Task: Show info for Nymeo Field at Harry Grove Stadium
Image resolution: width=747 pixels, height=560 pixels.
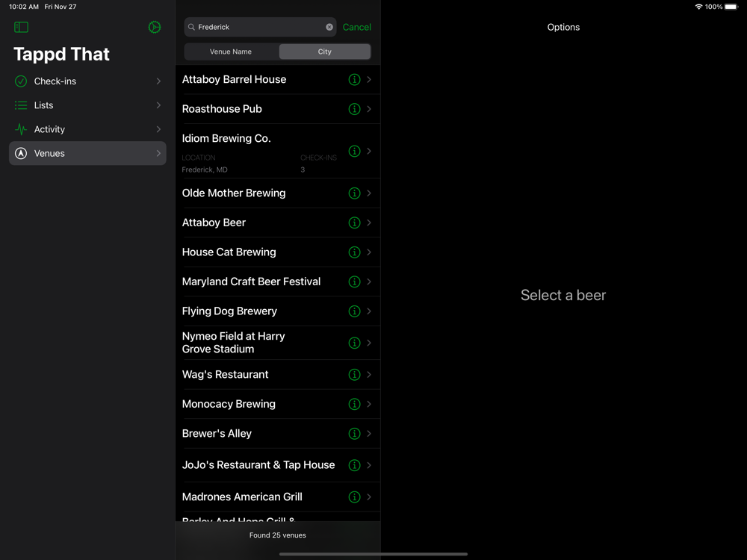Action: 354,343
